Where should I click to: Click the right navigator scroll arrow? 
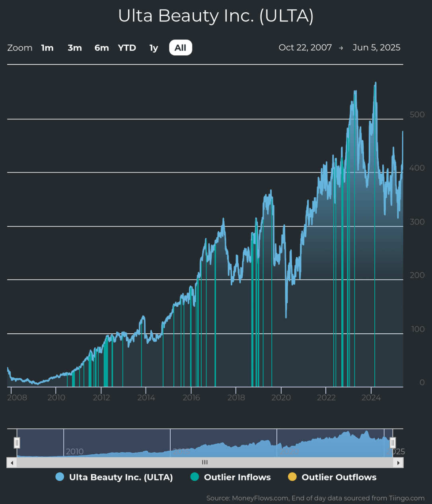tap(398, 463)
